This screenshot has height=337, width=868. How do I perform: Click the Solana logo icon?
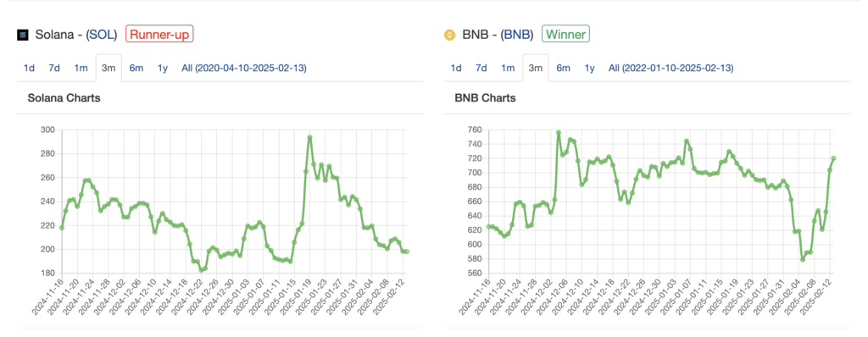tap(22, 35)
